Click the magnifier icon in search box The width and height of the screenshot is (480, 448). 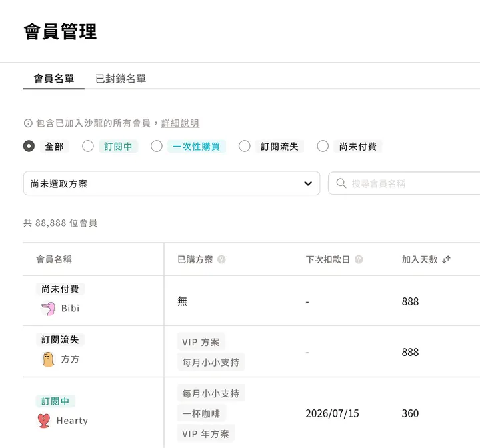(x=341, y=183)
